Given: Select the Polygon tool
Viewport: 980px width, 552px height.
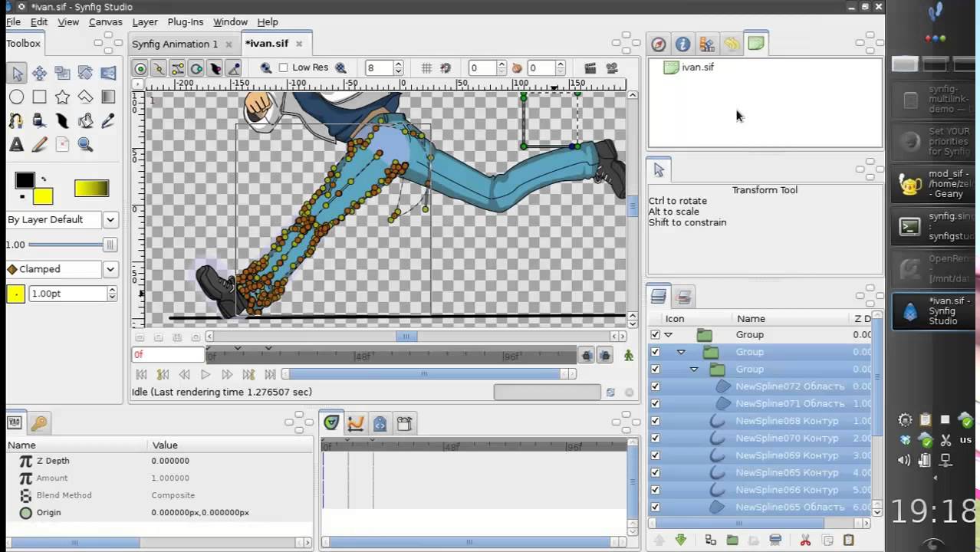Looking at the screenshot, I should 85,97.
